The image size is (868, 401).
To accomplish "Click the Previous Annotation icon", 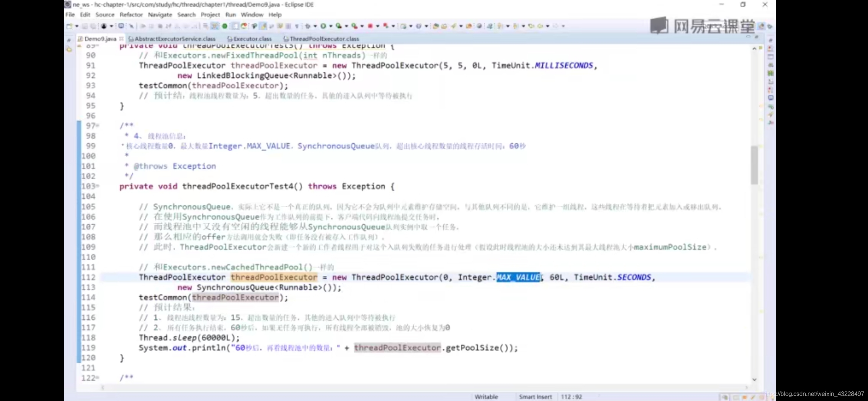I will [x=516, y=26].
